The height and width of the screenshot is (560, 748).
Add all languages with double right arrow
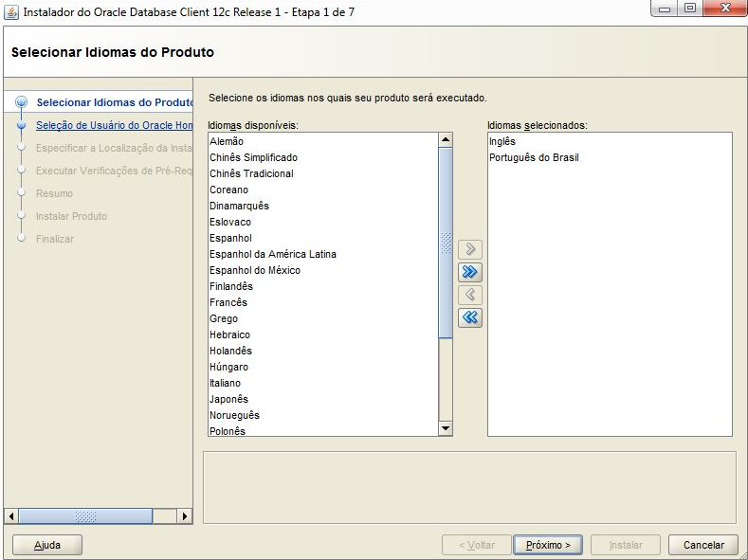[470, 272]
